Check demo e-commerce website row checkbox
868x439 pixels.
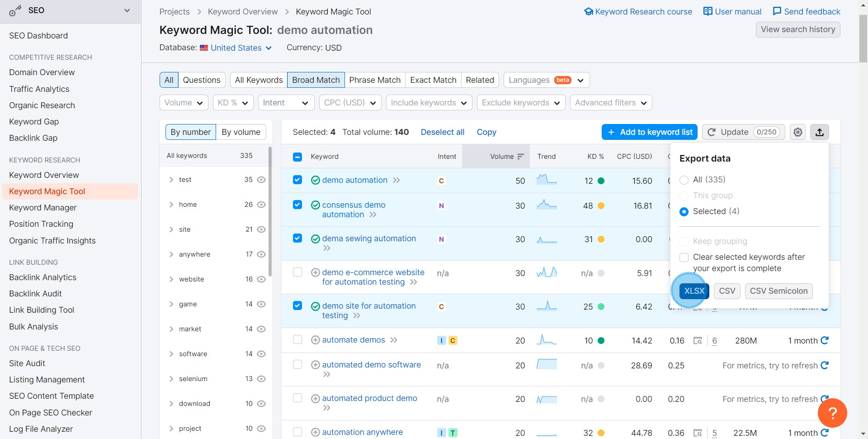point(297,272)
